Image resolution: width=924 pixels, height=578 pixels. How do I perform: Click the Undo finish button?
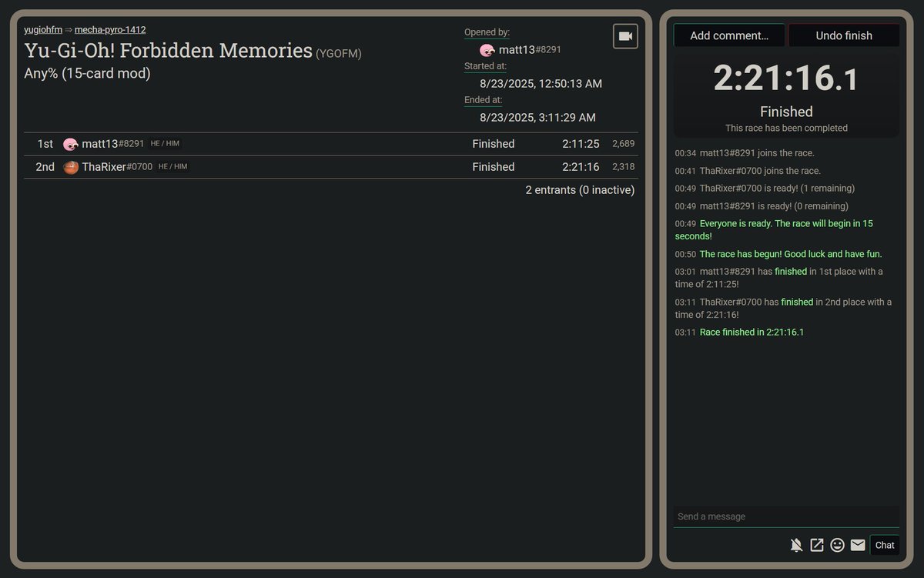click(x=844, y=35)
